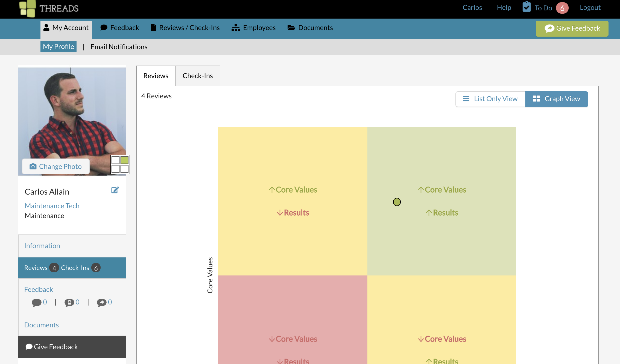The width and height of the screenshot is (620, 364).
Task: Open Email Notifications
Action: coord(119,46)
